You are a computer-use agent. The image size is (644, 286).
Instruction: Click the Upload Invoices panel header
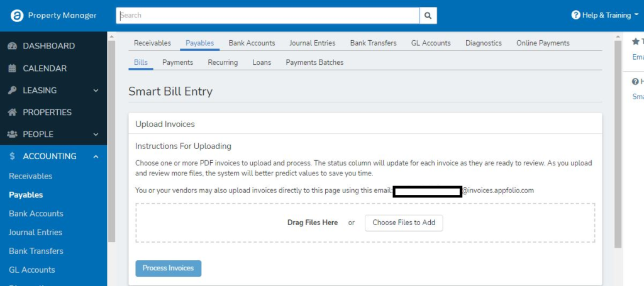[365, 124]
